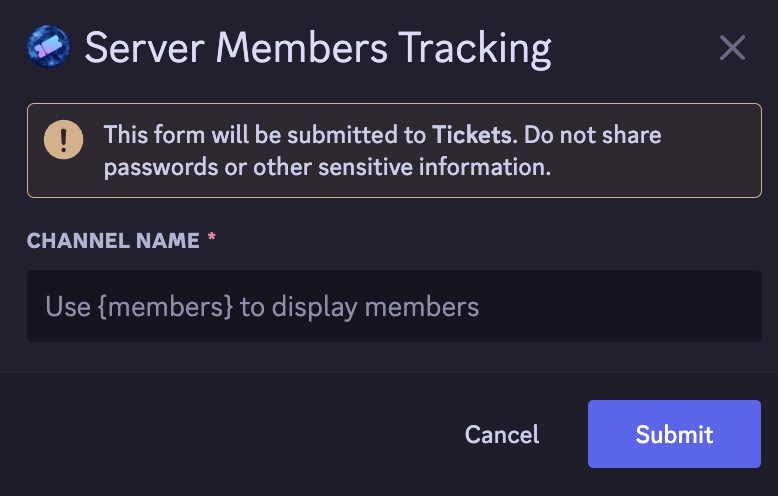Submit the Server Members Tracking form
Screen dimensions: 778x496
674,434
